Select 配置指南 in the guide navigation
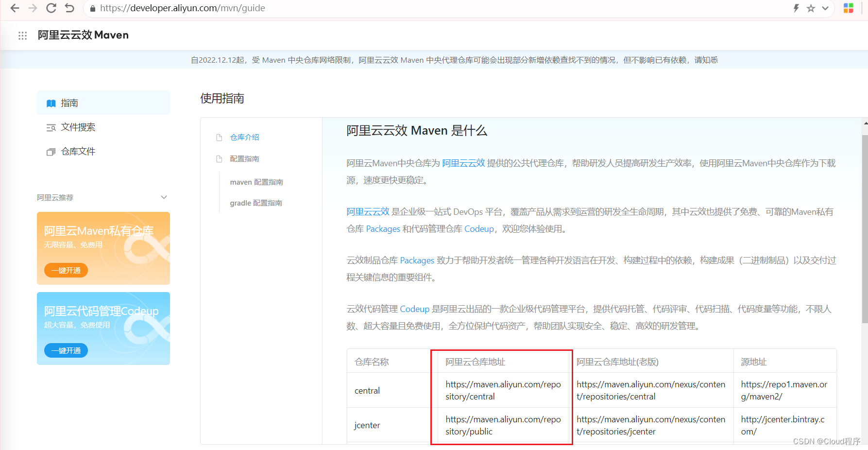The height and width of the screenshot is (450, 868). (x=244, y=159)
